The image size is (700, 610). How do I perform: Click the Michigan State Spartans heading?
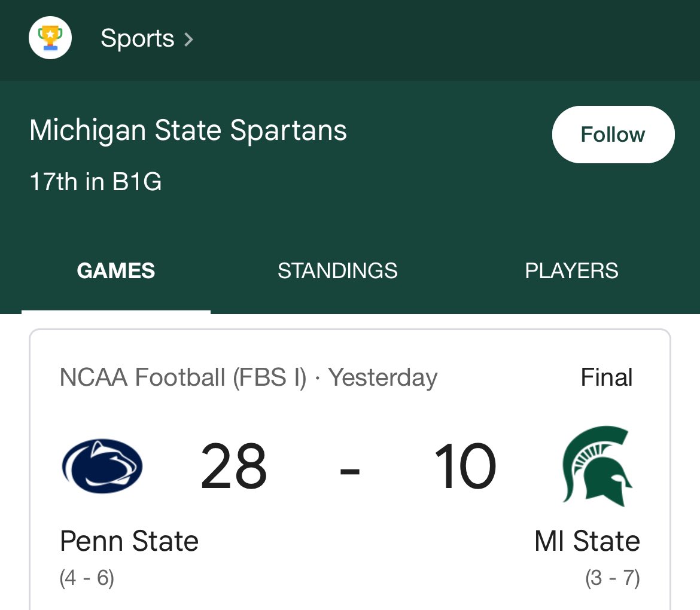(x=188, y=130)
